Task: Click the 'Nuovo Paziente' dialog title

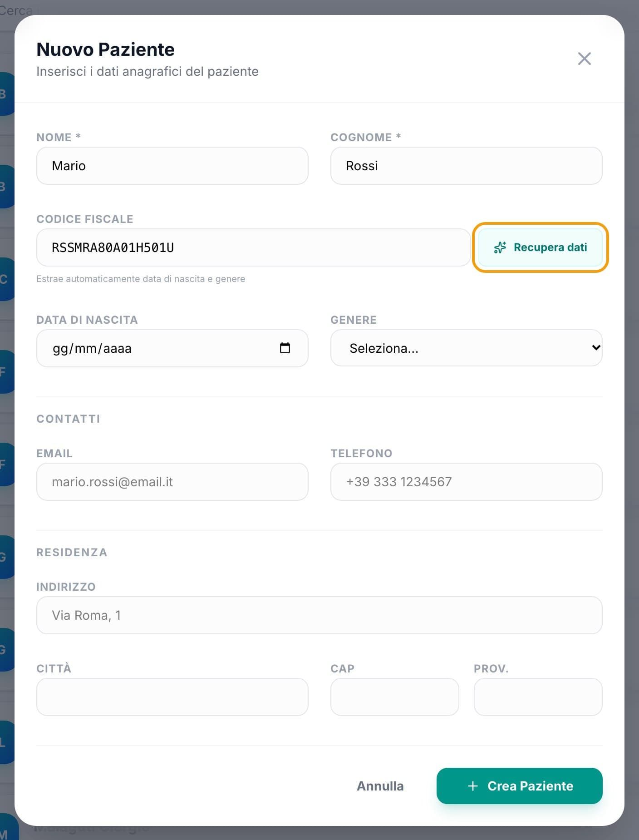Action: pyautogui.click(x=105, y=49)
